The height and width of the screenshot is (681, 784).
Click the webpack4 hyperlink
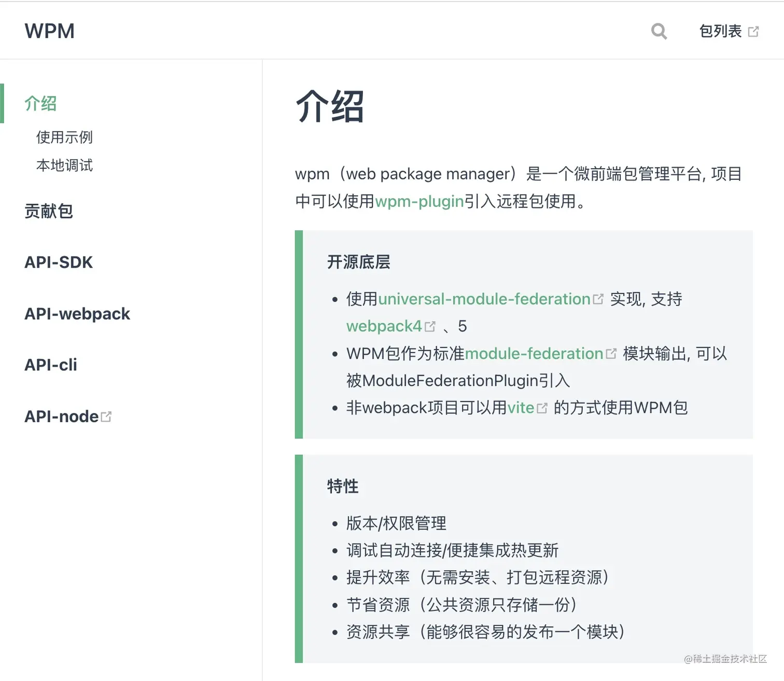tap(384, 326)
